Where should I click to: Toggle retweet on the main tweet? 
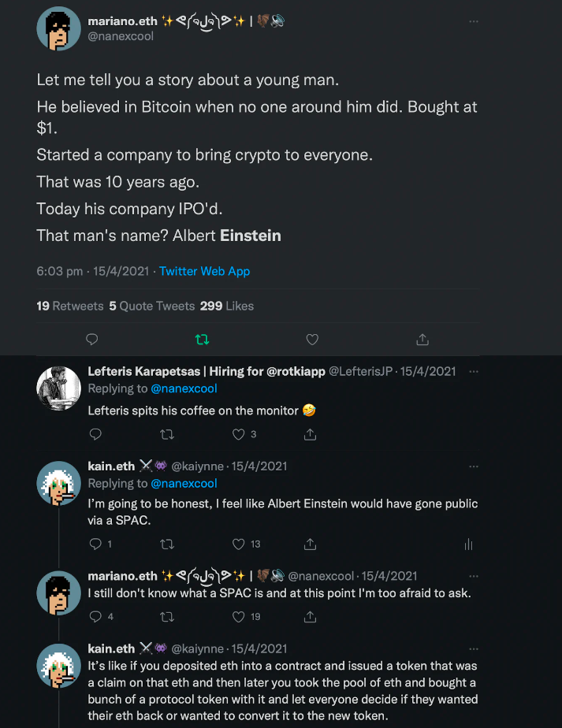click(202, 340)
